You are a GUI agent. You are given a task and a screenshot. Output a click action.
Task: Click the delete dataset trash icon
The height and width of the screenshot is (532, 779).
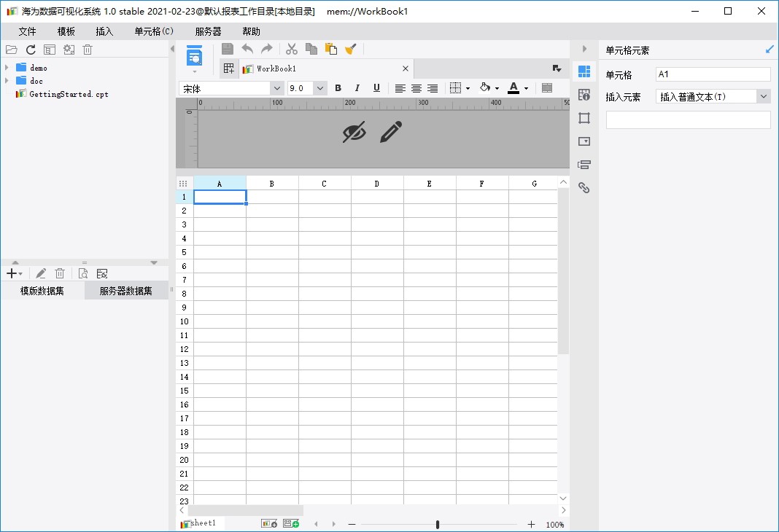(60, 273)
